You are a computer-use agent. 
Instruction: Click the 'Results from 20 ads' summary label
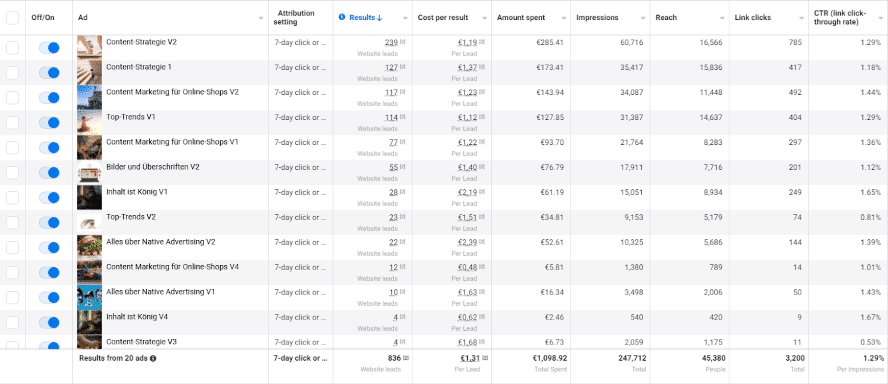click(114, 359)
